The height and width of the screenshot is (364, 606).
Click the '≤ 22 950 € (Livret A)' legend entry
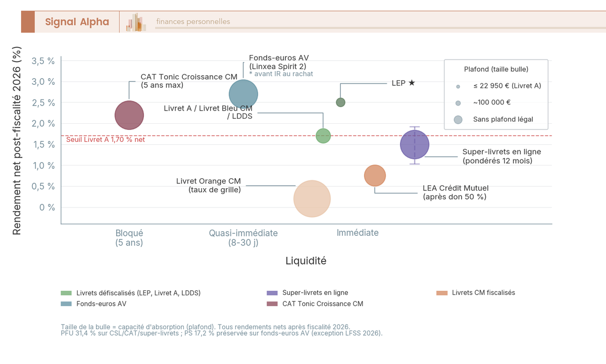click(x=507, y=86)
